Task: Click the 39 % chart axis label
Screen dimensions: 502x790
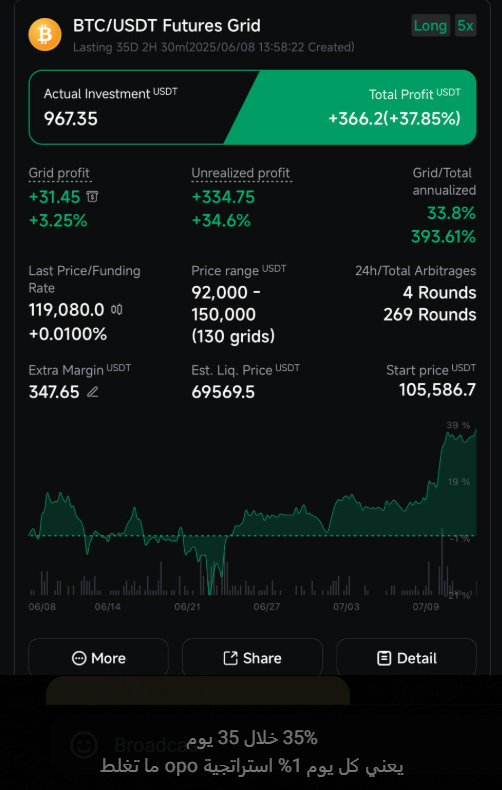Action: pyautogui.click(x=458, y=425)
